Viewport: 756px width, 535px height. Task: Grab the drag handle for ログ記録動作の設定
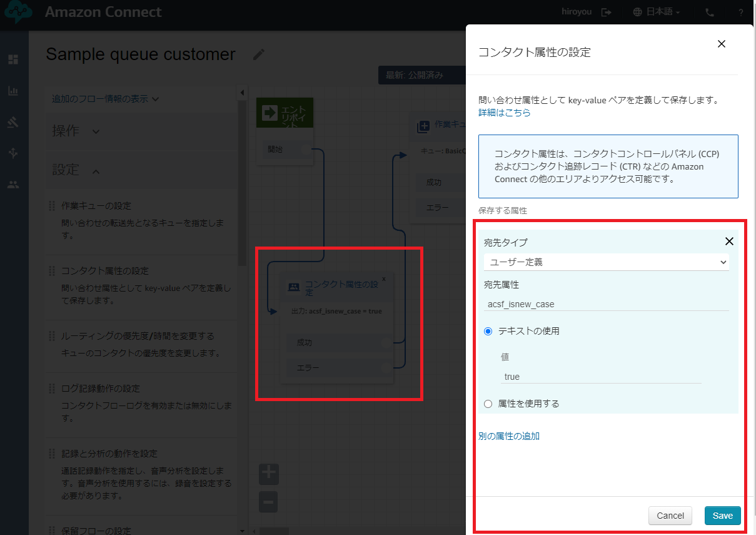click(x=53, y=389)
